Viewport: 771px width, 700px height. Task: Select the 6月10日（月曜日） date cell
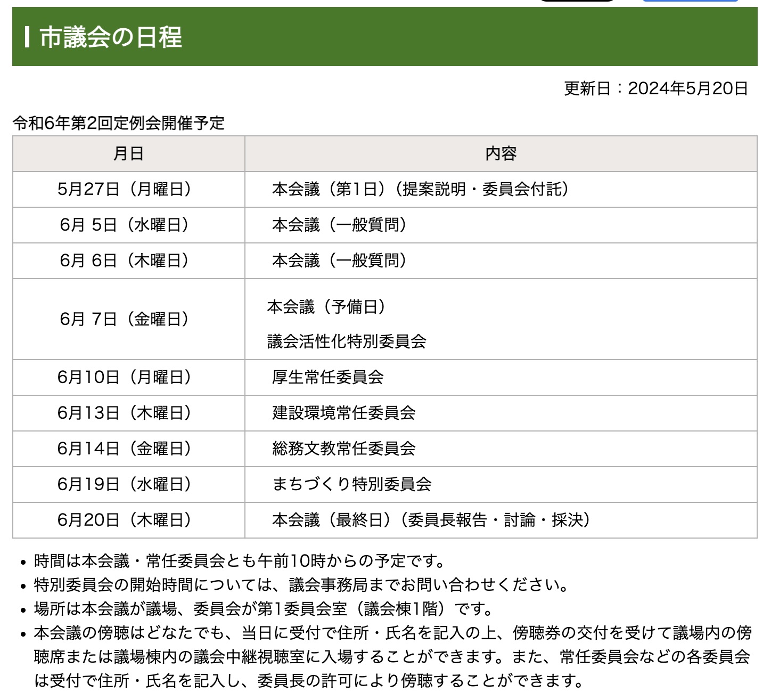pos(129,378)
